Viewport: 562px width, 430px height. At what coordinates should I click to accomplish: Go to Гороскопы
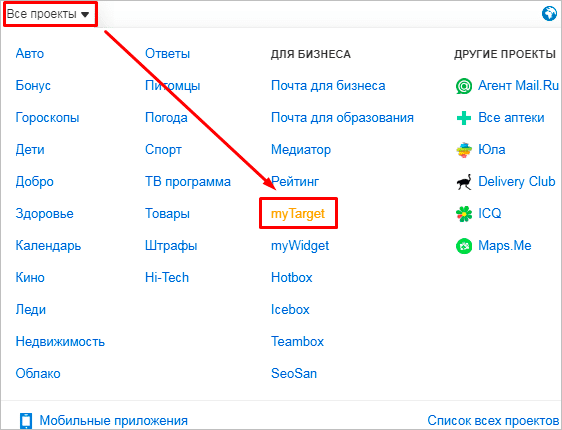tap(47, 118)
